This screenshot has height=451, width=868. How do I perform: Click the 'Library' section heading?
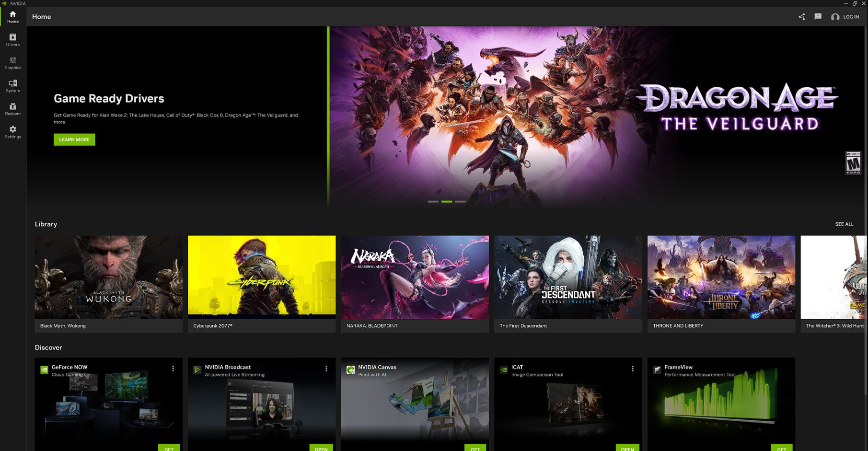click(x=46, y=224)
